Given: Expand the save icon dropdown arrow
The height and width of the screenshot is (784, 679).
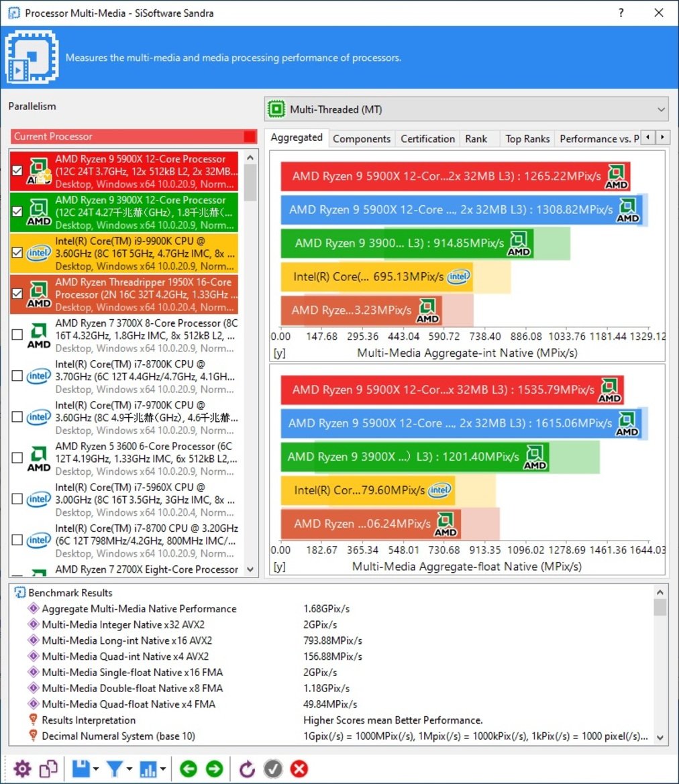Looking at the screenshot, I should point(96,769).
